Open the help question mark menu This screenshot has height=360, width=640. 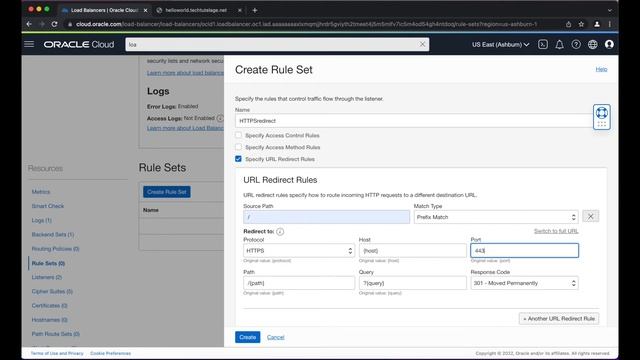point(576,44)
